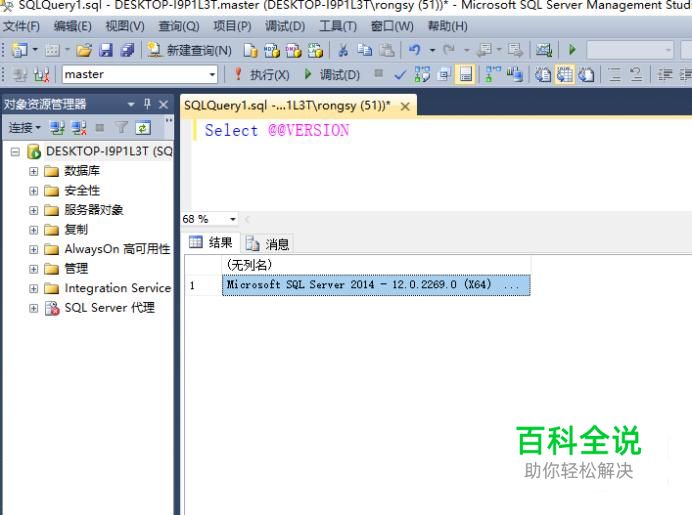Close the Object Explorer panel
Image resolution: width=692 pixels, height=515 pixels.
tap(163, 105)
